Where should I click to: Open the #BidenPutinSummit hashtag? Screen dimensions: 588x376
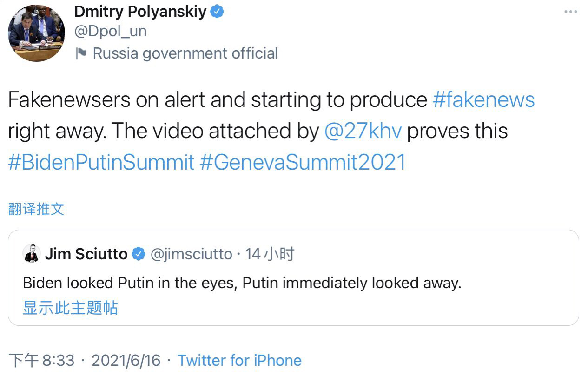[x=101, y=162]
